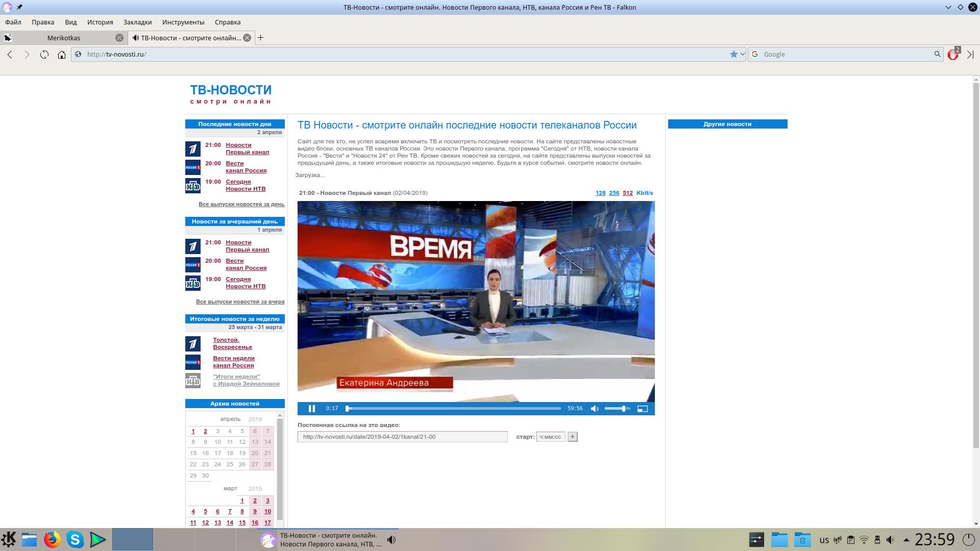The height and width of the screenshot is (551, 980).
Task: Open a new tab with plus icon
Action: pyautogui.click(x=260, y=38)
